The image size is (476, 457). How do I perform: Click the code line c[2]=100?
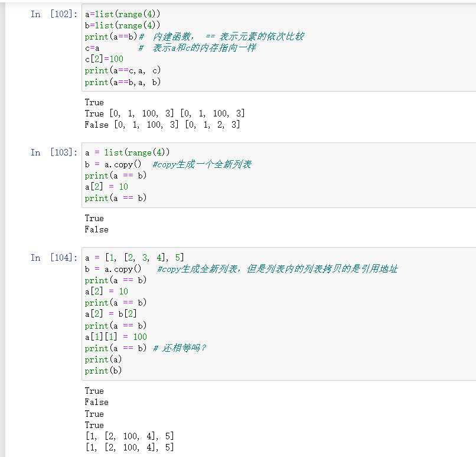(104, 59)
